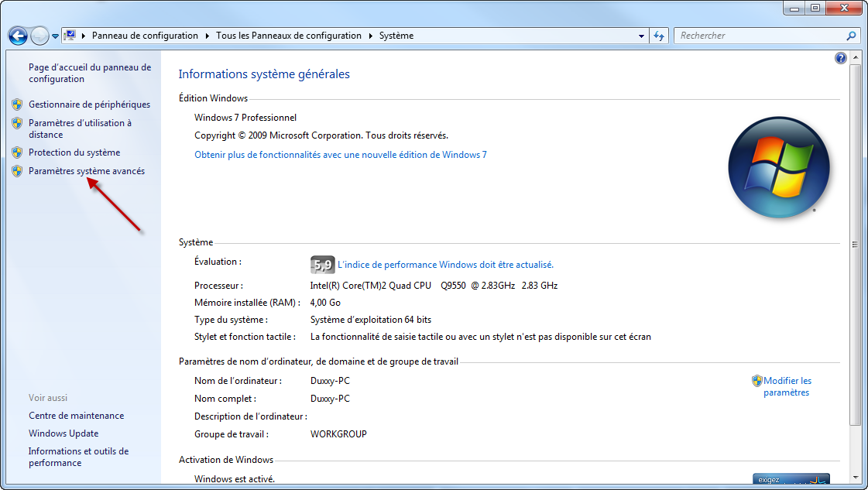Close the Système window
The height and width of the screenshot is (490, 868).
pos(846,8)
